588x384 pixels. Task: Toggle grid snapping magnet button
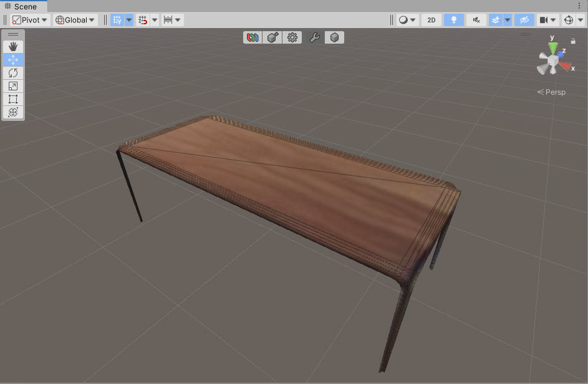[x=143, y=20]
